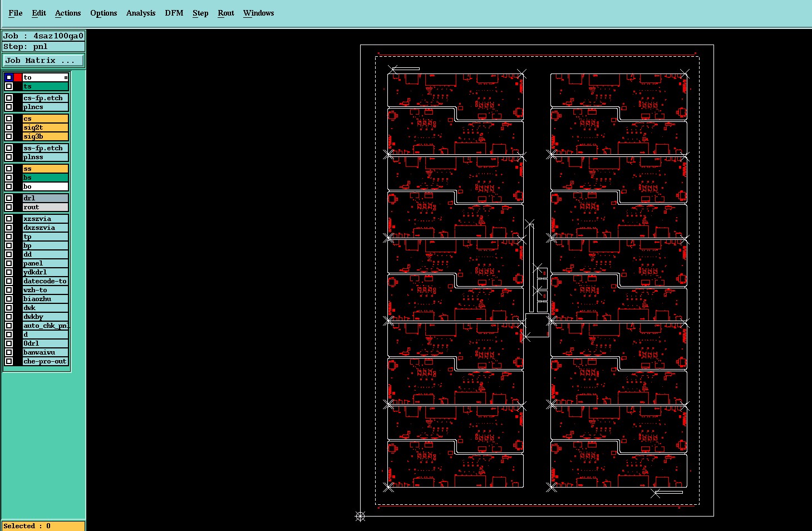Select the che-pro-out layer name
The height and width of the screenshot is (531, 812).
(x=46, y=361)
